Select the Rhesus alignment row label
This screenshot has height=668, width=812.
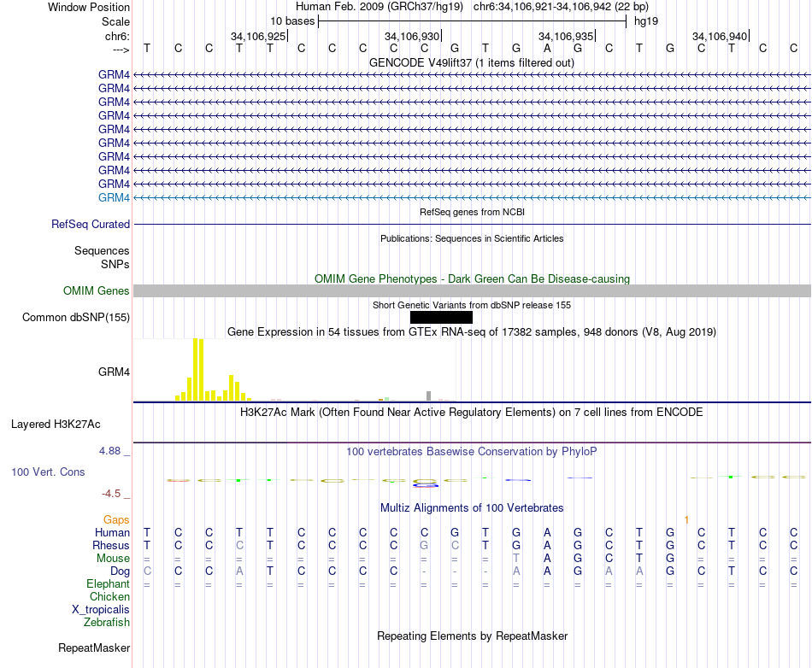point(111,545)
